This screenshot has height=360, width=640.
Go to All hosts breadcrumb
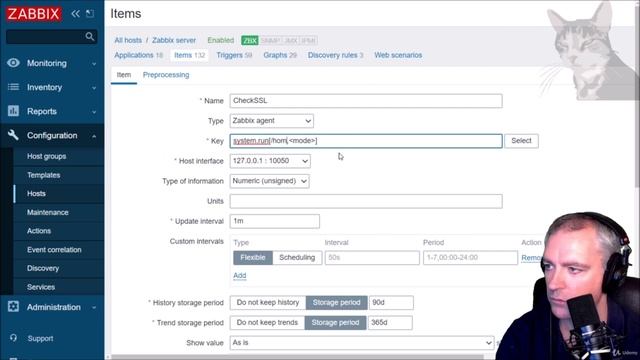click(128, 40)
